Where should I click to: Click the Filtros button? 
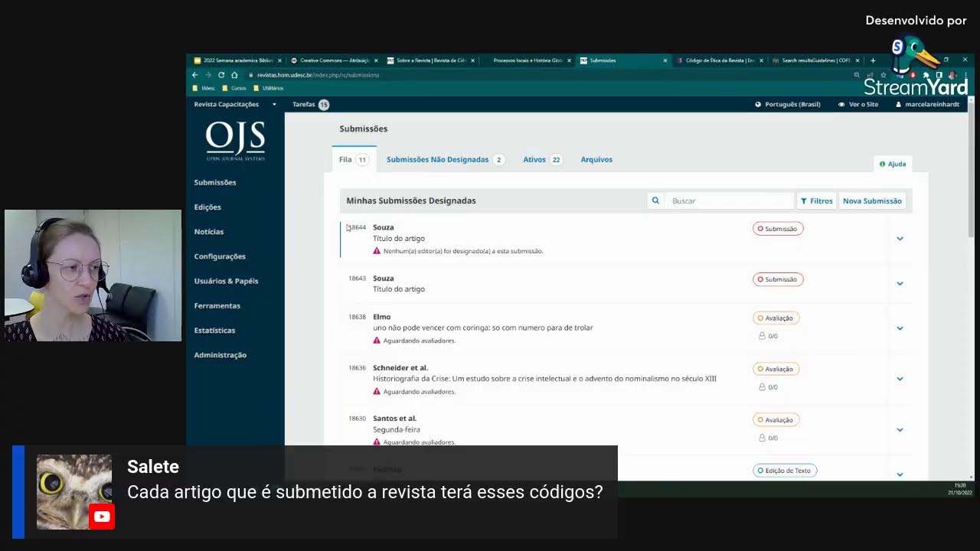(817, 201)
